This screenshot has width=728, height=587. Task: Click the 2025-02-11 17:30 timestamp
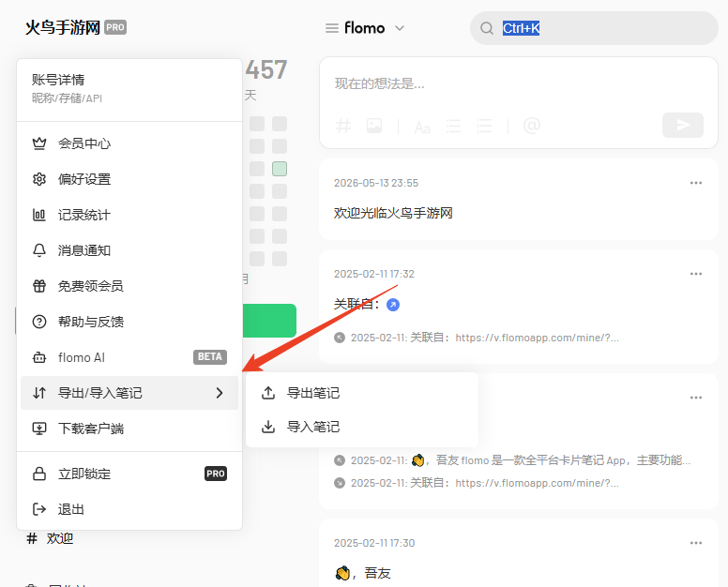pos(374,543)
